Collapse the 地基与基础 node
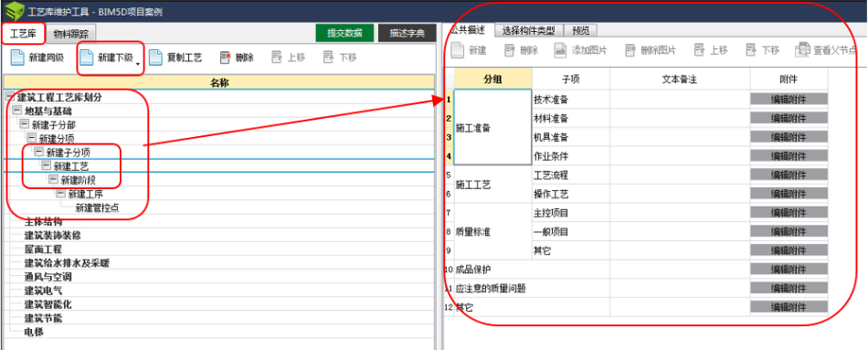This screenshot has height=350, width=868. coord(16,111)
